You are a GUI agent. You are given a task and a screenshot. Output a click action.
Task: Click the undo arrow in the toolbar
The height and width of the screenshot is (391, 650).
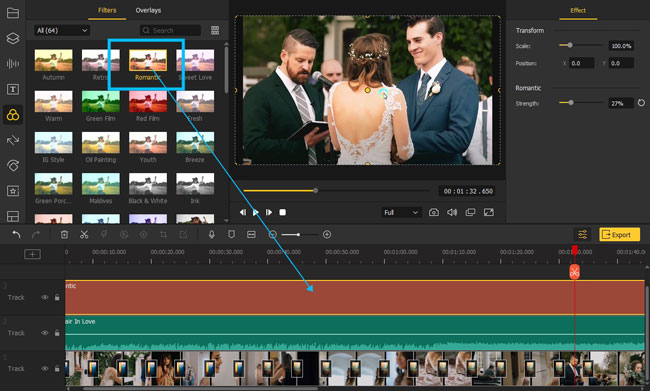pyautogui.click(x=16, y=235)
